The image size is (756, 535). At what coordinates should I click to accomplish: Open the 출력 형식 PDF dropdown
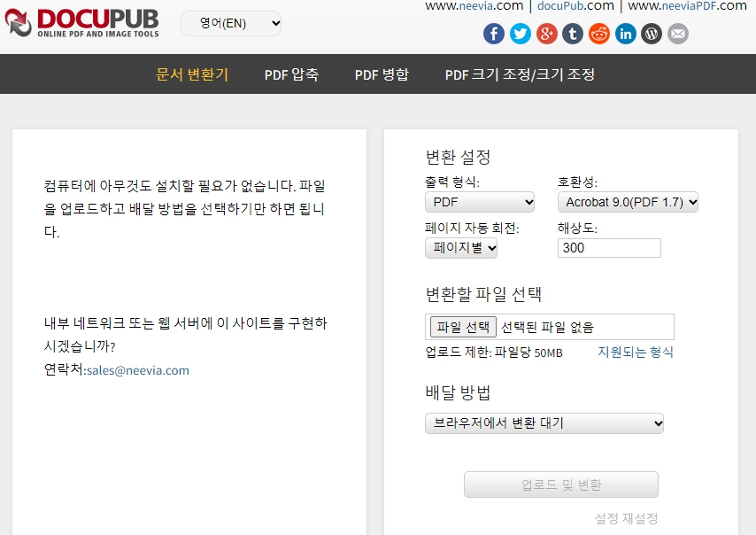(x=480, y=202)
